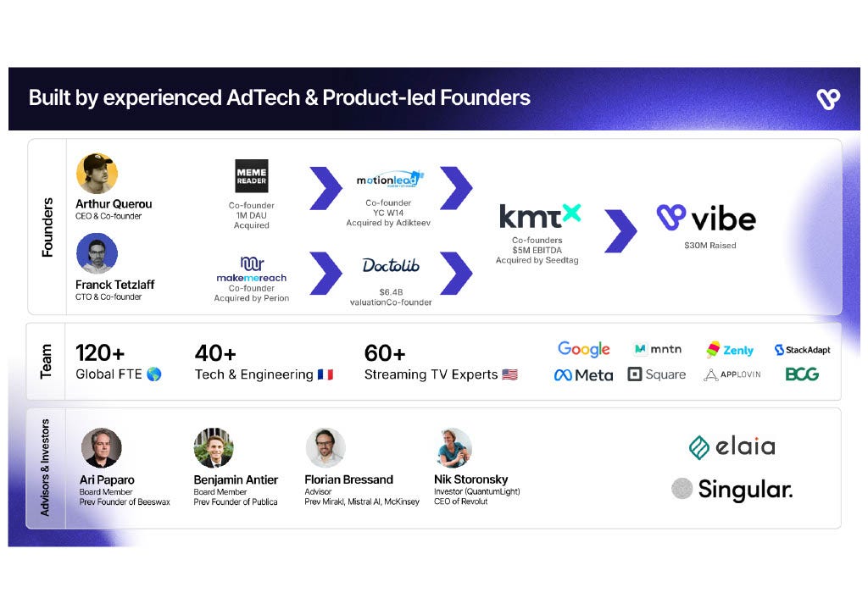Click the Google logo in Team row
The width and height of the screenshot is (868, 615).
point(583,349)
